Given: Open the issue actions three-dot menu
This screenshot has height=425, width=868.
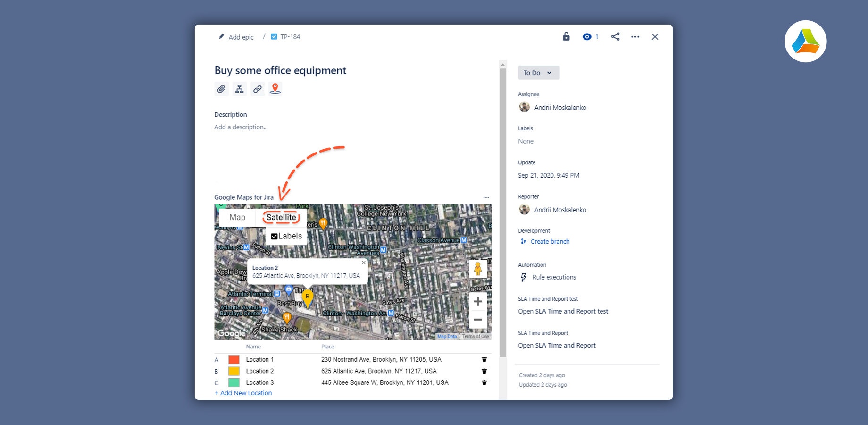Looking at the screenshot, I should point(635,37).
